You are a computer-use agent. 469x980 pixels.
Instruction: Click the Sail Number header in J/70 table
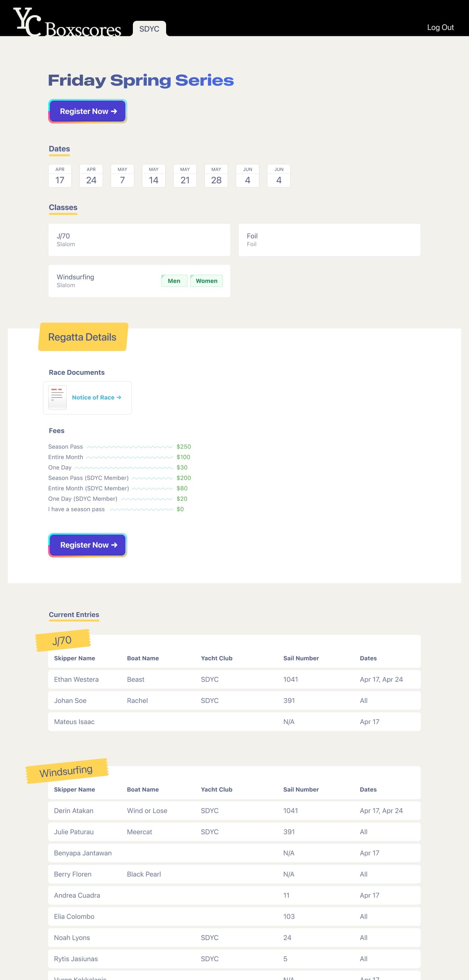(301, 658)
